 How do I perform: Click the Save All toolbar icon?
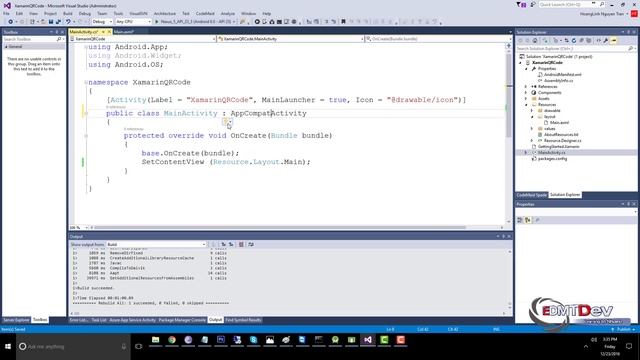coord(58,22)
